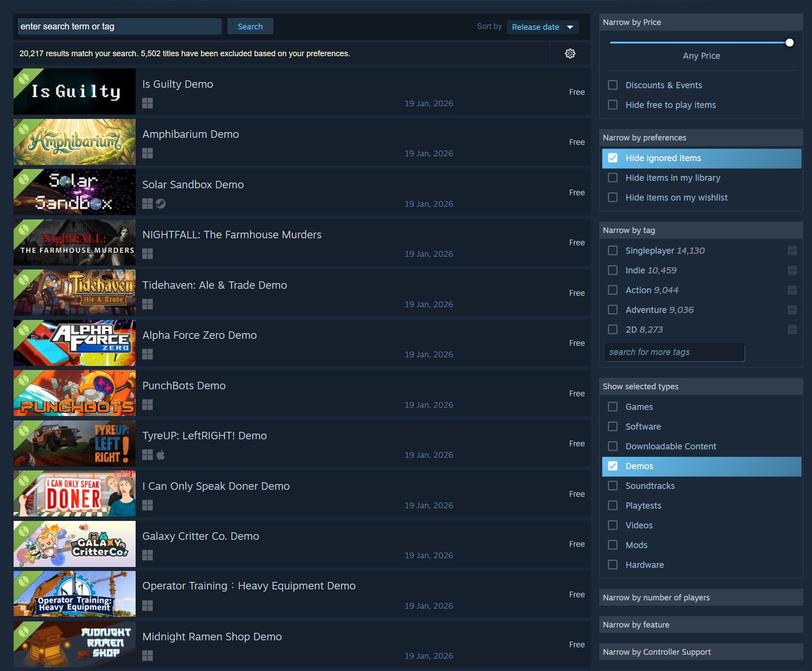
Task: Collapse the Narrow by preferences header
Action: tap(701, 137)
